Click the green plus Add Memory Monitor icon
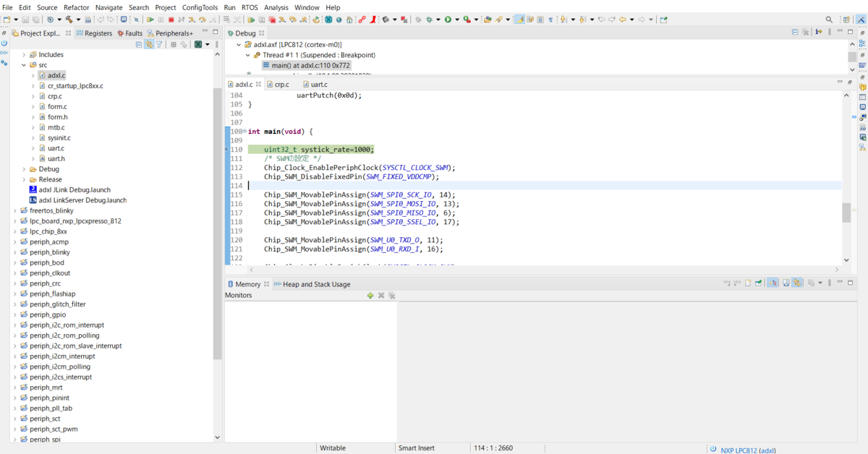The width and height of the screenshot is (868, 454). [x=370, y=296]
